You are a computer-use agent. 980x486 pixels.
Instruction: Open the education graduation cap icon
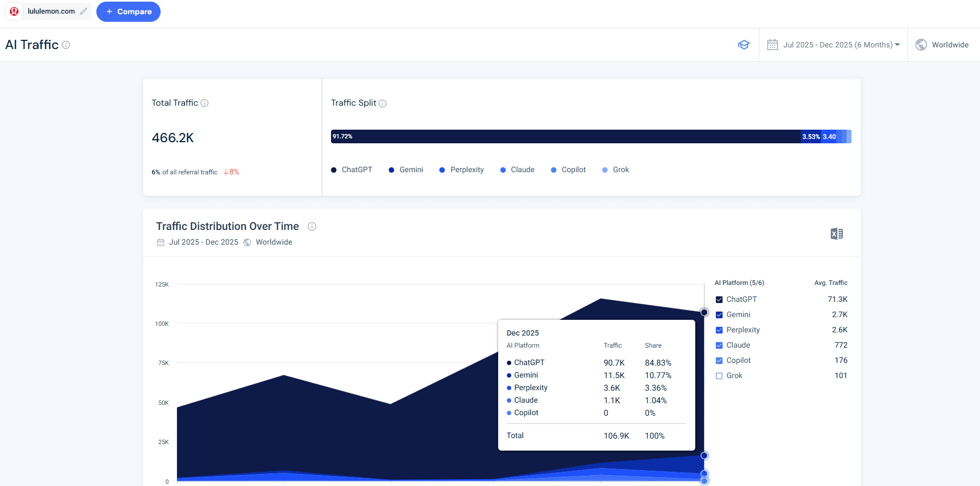(x=744, y=45)
